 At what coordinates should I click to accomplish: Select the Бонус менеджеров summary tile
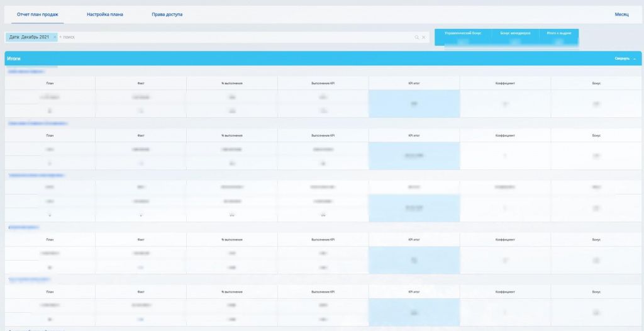click(x=514, y=37)
